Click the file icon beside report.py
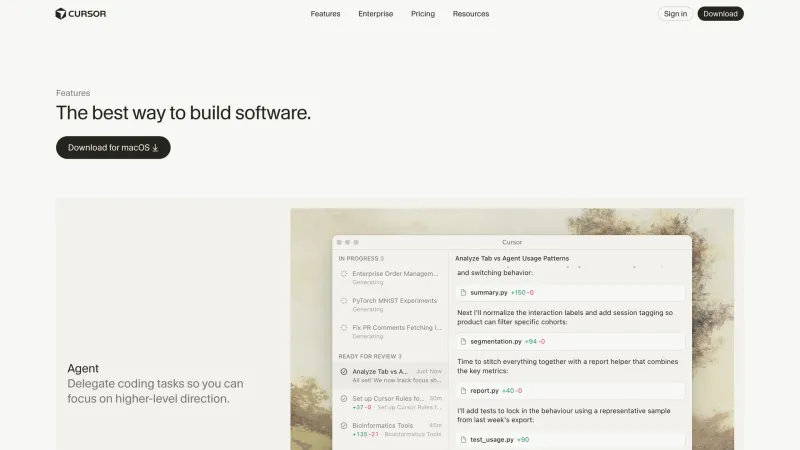 [463, 391]
